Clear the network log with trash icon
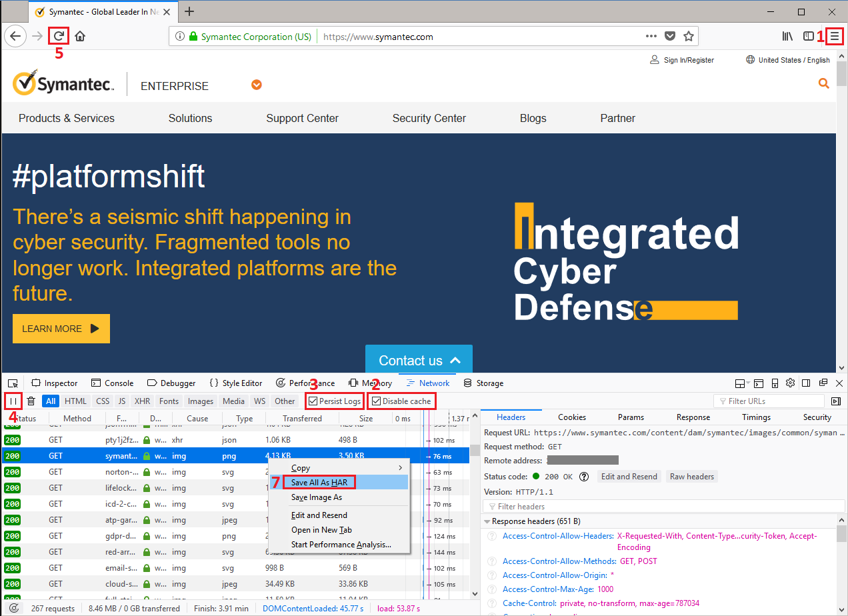The width and height of the screenshot is (848, 616). (31, 401)
